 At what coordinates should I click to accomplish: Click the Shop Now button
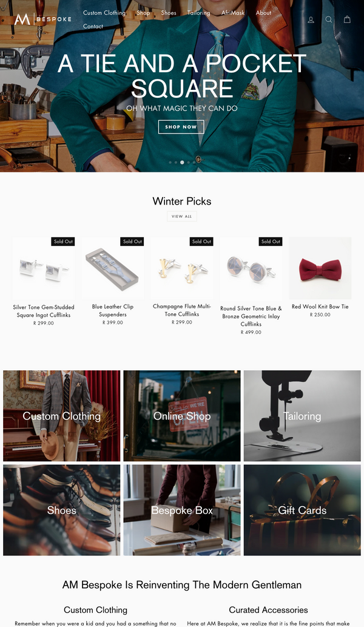pyautogui.click(x=181, y=127)
